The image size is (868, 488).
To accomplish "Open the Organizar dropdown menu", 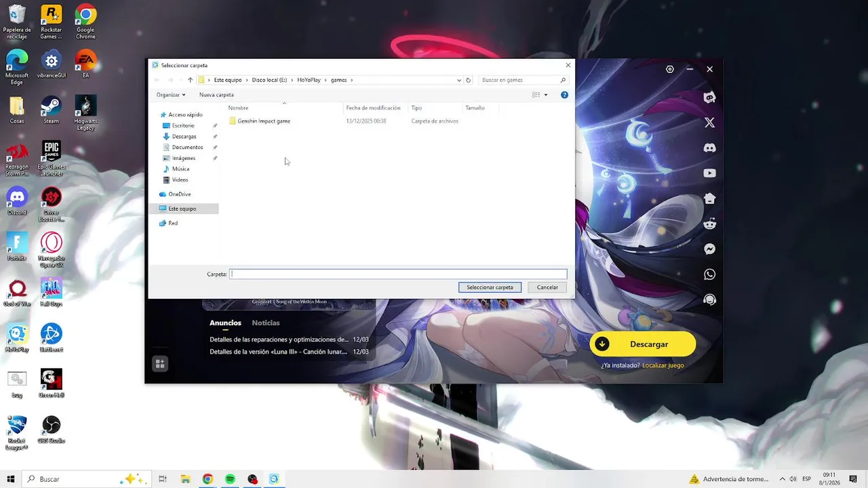I will 171,95.
